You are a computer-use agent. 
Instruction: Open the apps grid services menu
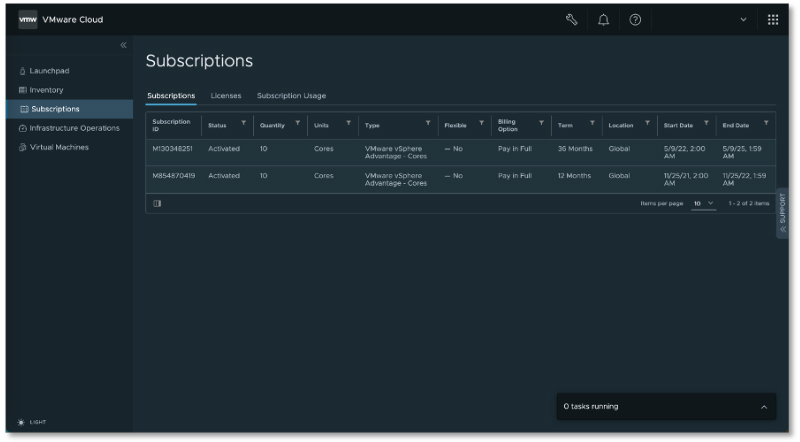point(772,20)
